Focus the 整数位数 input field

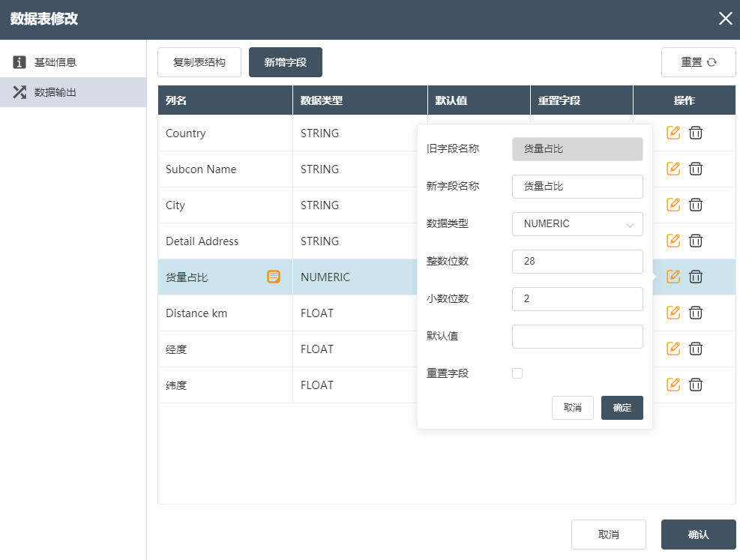click(577, 262)
